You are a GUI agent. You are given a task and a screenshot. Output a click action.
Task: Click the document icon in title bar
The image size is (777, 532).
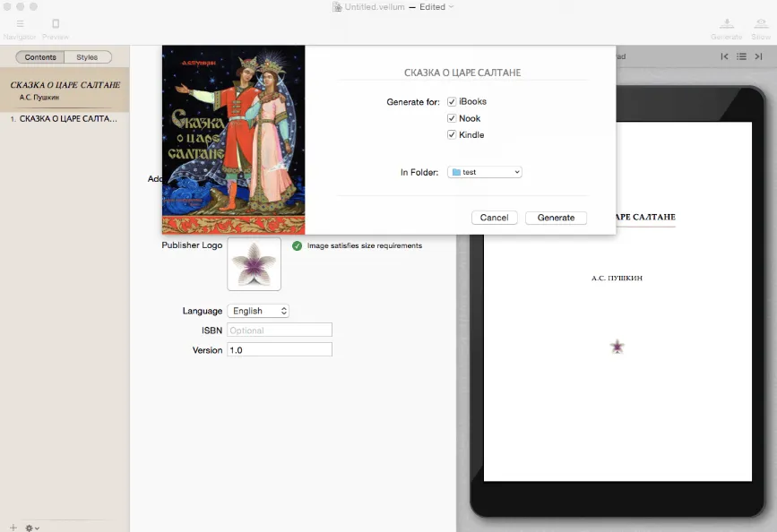point(337,7)
